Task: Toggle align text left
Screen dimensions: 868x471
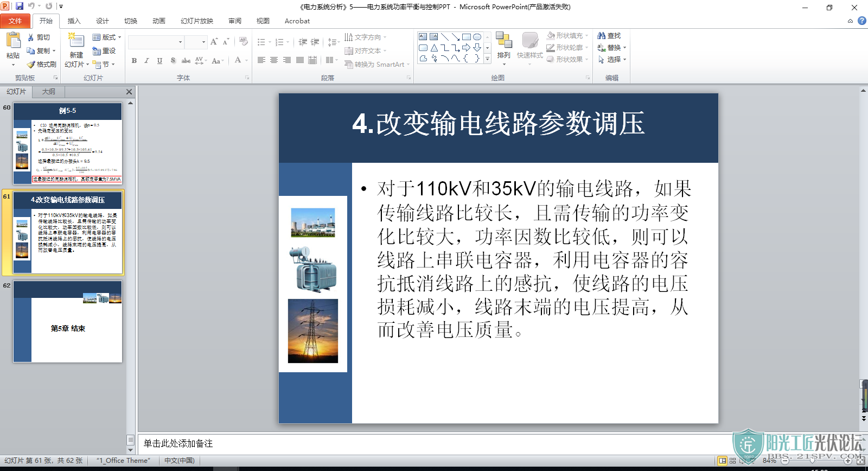Action: (261, 60)
